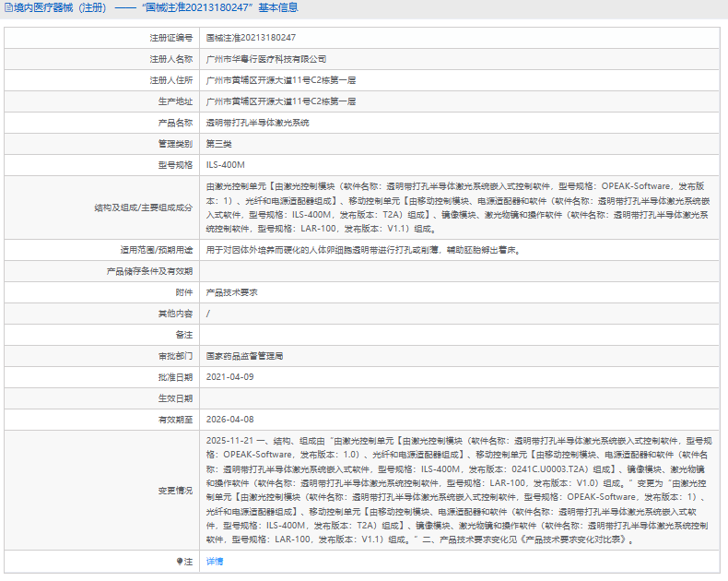Click the 备注 label

coord(184,335)
